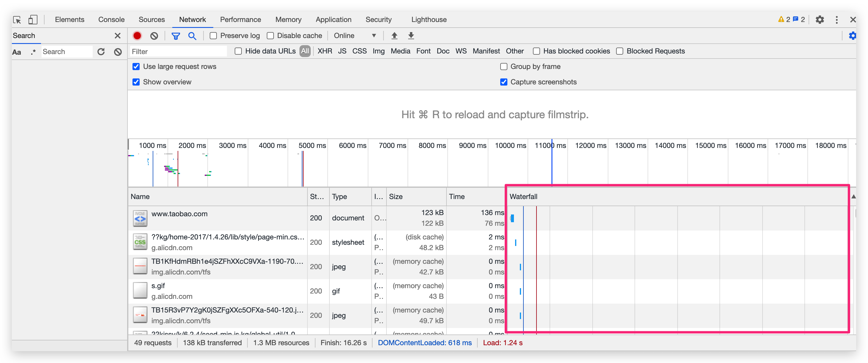Viewport: 868px width, 363px height.
Task: Toggle the device toolbar icon
Action: 33,20
